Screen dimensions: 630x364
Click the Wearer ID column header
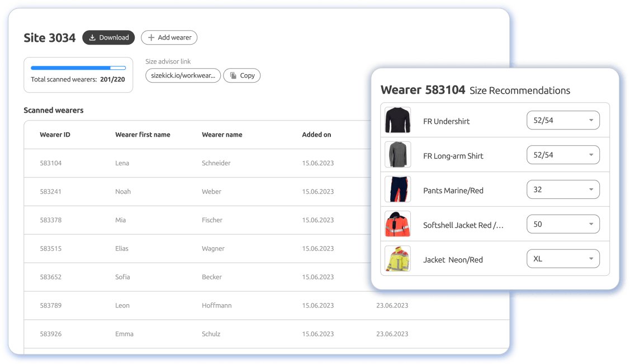[x=55, y=135]
